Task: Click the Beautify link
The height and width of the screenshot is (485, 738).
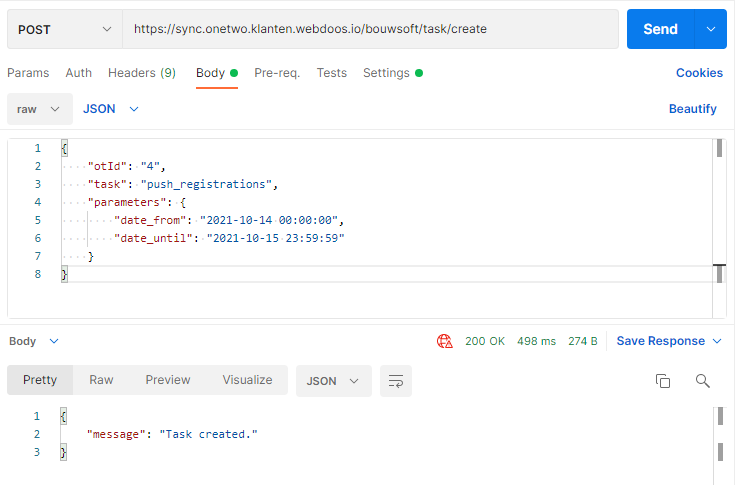Action: coord(692,109)
